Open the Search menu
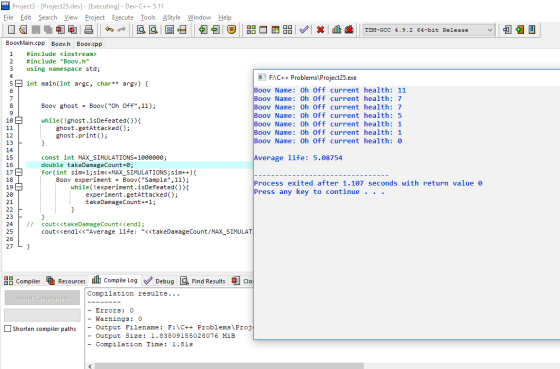560x369 pixels. (x=48, y=18)
